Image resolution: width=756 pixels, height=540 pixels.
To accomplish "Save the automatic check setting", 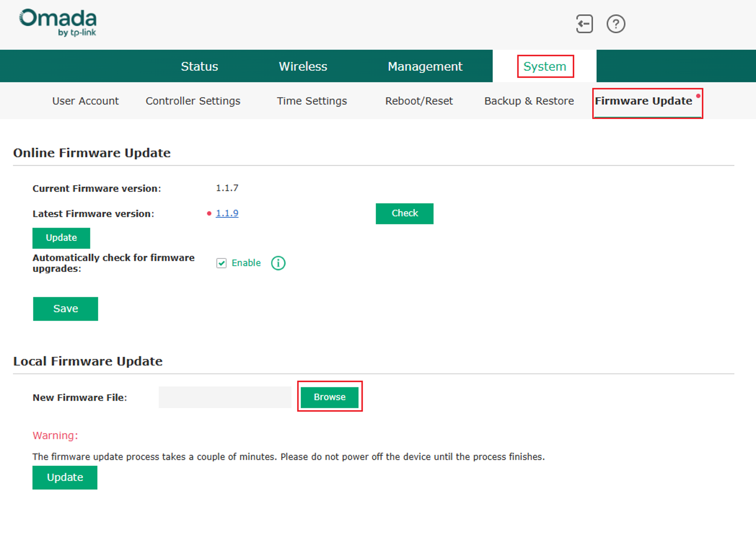I will [66, 309].
